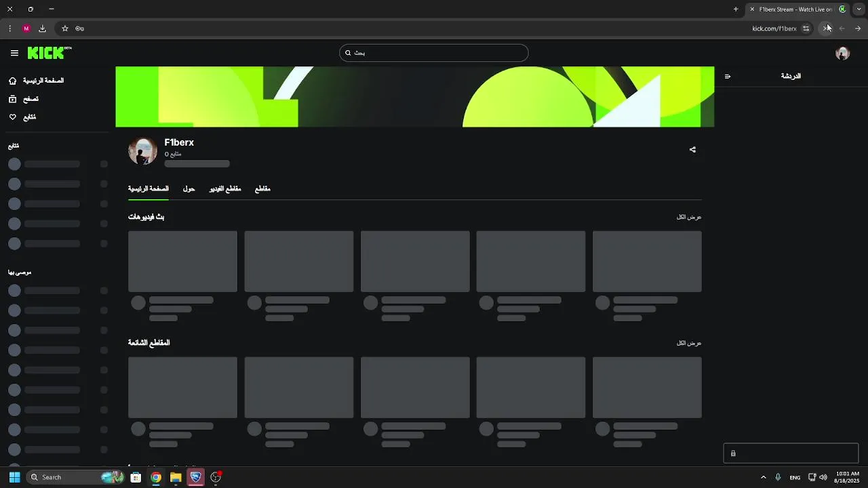Click عرض الكل next to بث فيديوهات
This screenshot has width=868, height=488.
pos(689,217)
